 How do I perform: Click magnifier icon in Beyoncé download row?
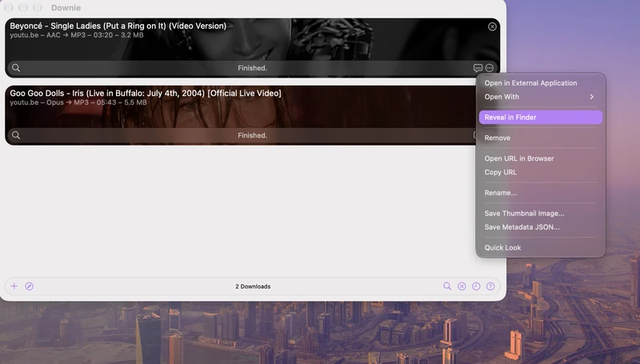click(x=16, y=68)
